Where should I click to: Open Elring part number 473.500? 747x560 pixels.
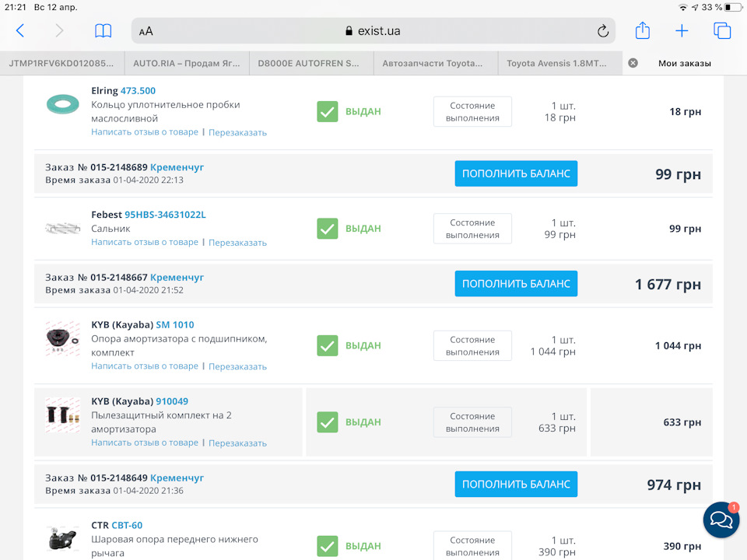(139, 90)
